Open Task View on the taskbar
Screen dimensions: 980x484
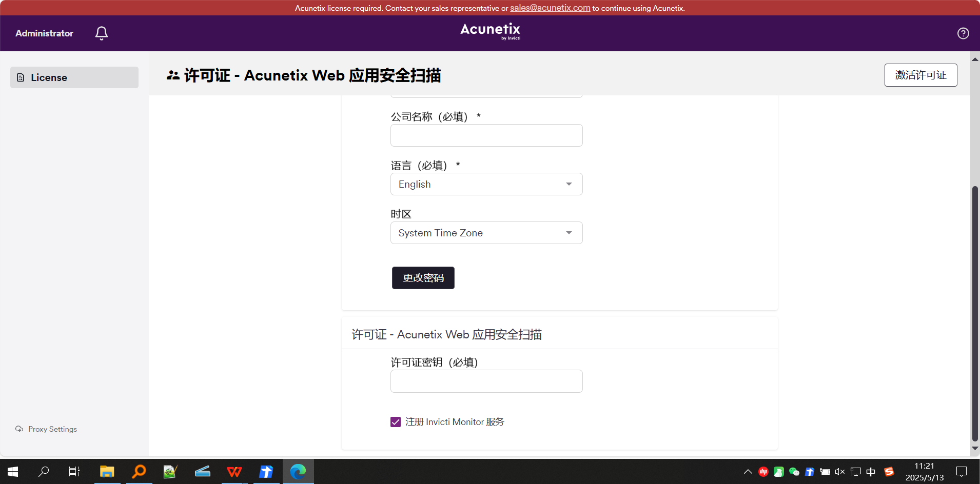point(74,472)
